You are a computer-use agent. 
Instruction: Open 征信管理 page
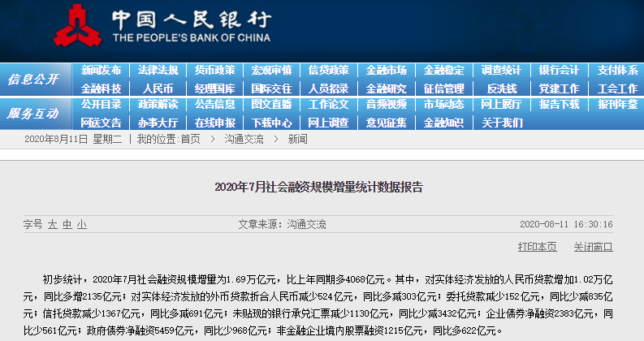coord(444,88)
